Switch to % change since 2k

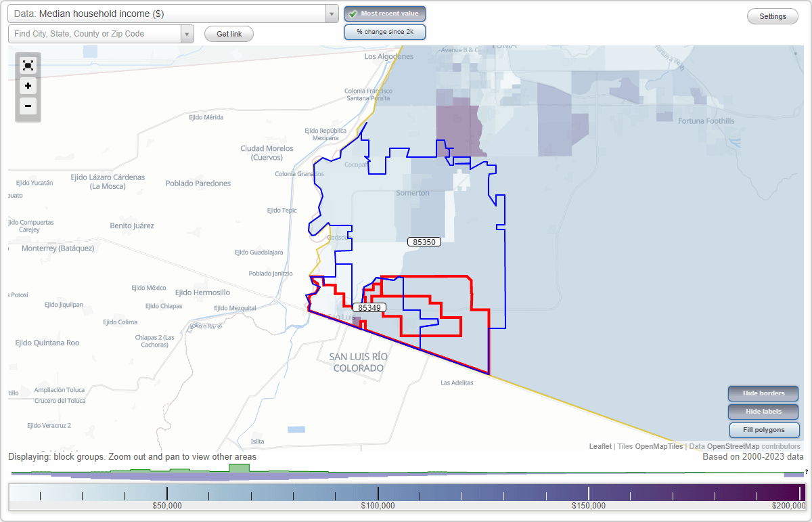coord(385,32)
